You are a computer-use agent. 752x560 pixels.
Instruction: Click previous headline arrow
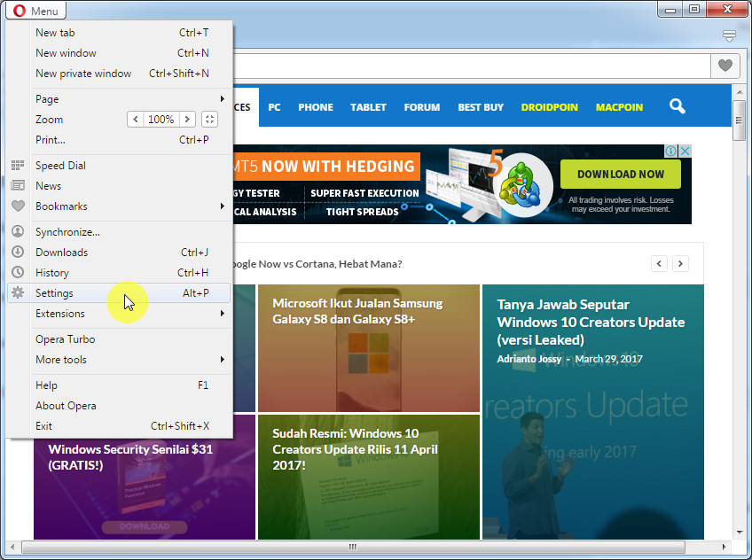(x=660, y=263)
